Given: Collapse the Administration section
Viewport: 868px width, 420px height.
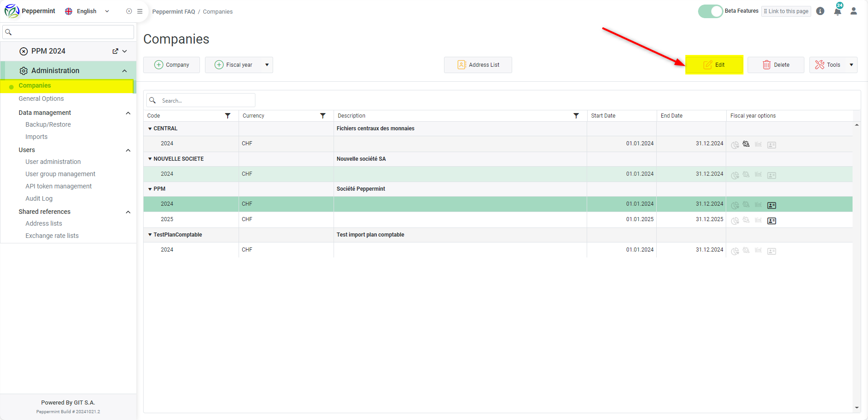Looking at the screenshot, I should tap(125, 71).
